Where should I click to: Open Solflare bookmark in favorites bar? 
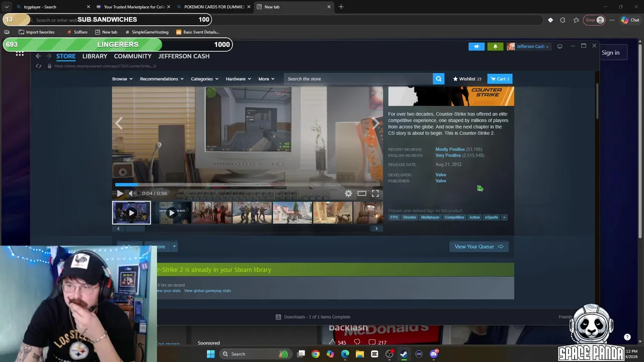pos(77,32)
